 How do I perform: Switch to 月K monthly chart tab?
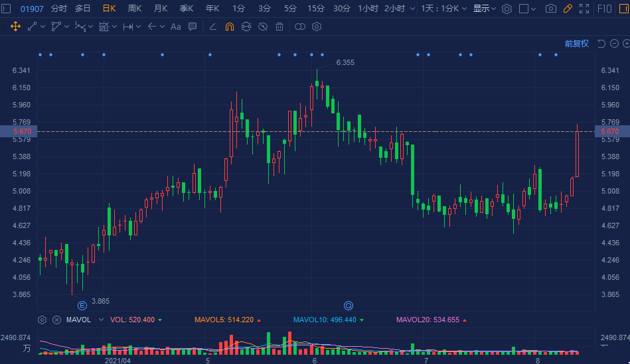point(161,9)
